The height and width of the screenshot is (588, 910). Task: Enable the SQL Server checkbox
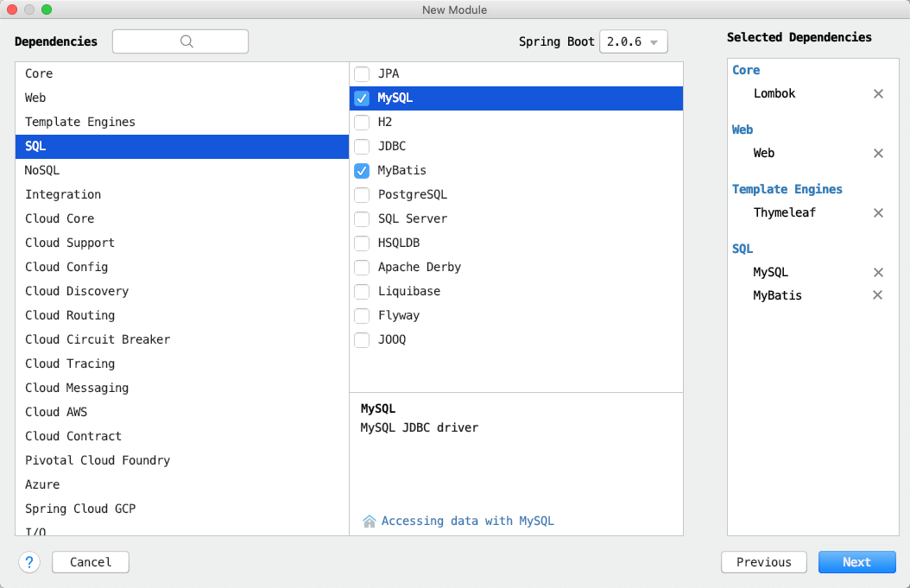[362, 218]
